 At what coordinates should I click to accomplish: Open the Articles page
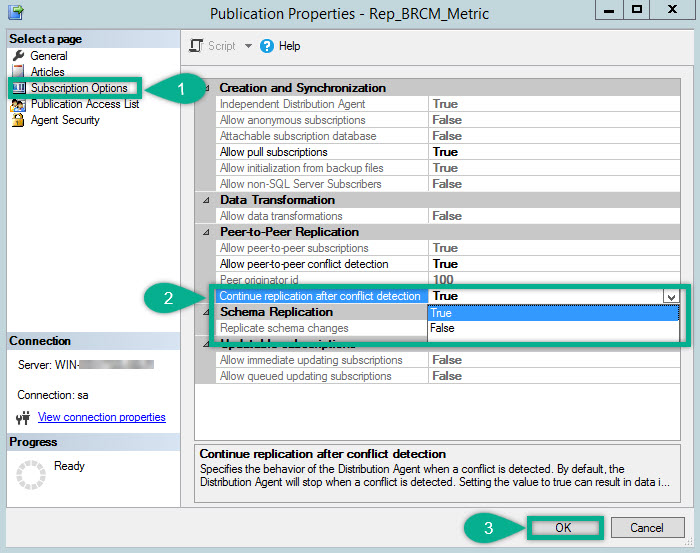pyautogui.click(x=47, y=72)
